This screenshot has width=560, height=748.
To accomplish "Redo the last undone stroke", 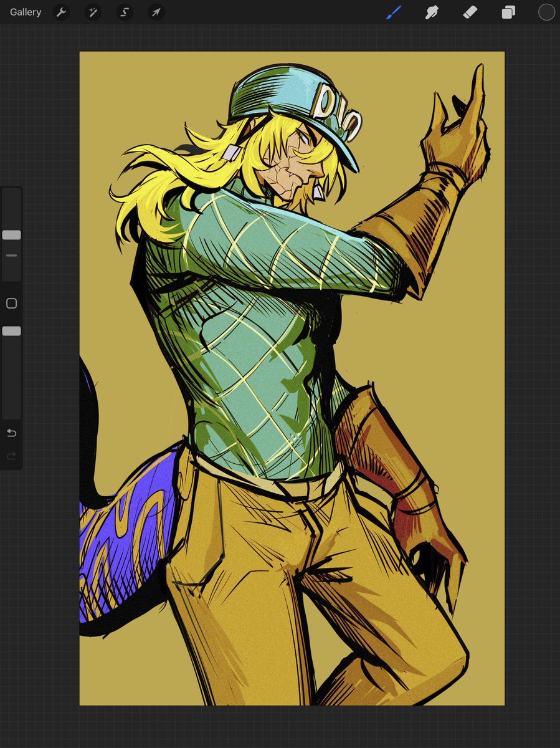I will [11, 456].
